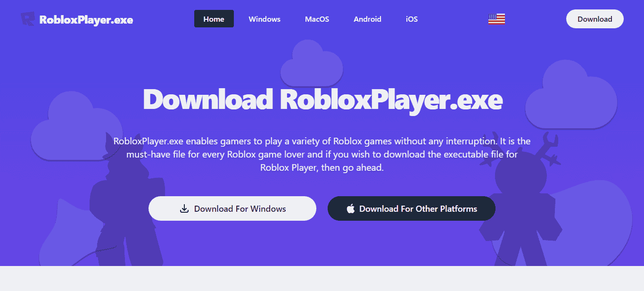644x291 pixels.
Task: Choose Download For Other Platforms
Action: [411, 208]
